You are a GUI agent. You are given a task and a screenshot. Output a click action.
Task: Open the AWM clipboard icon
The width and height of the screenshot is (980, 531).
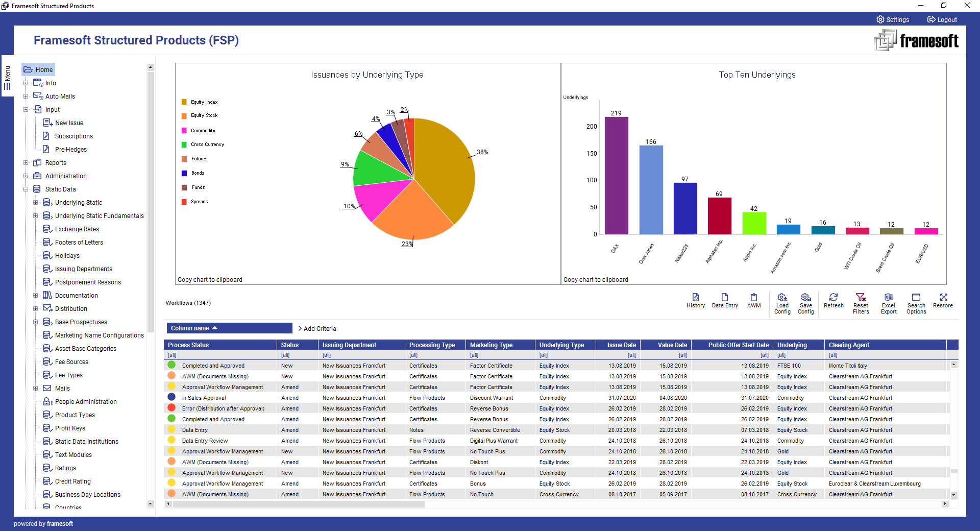tap(754, 297)
